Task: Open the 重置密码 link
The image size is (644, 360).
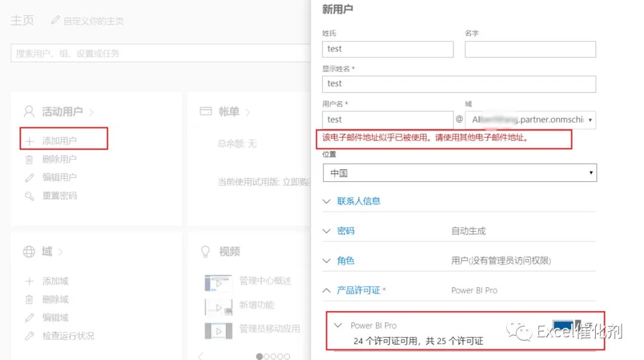Action: click(x=60, y=196)
